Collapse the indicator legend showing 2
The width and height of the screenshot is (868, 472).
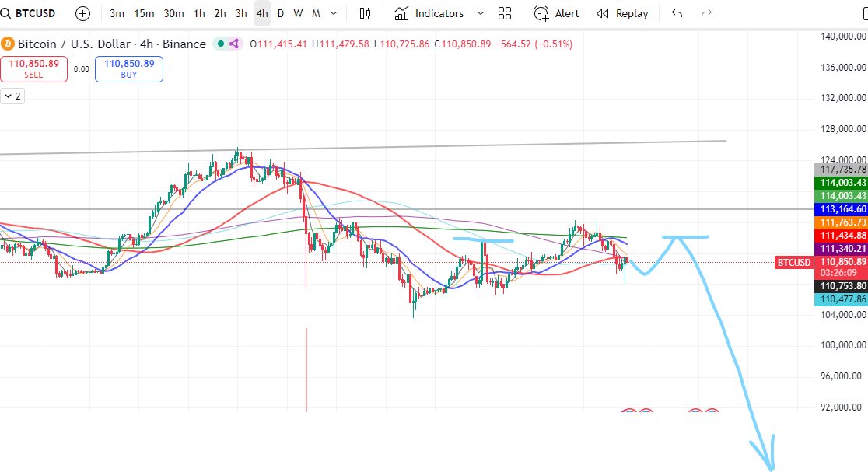[x=12, y=96]
